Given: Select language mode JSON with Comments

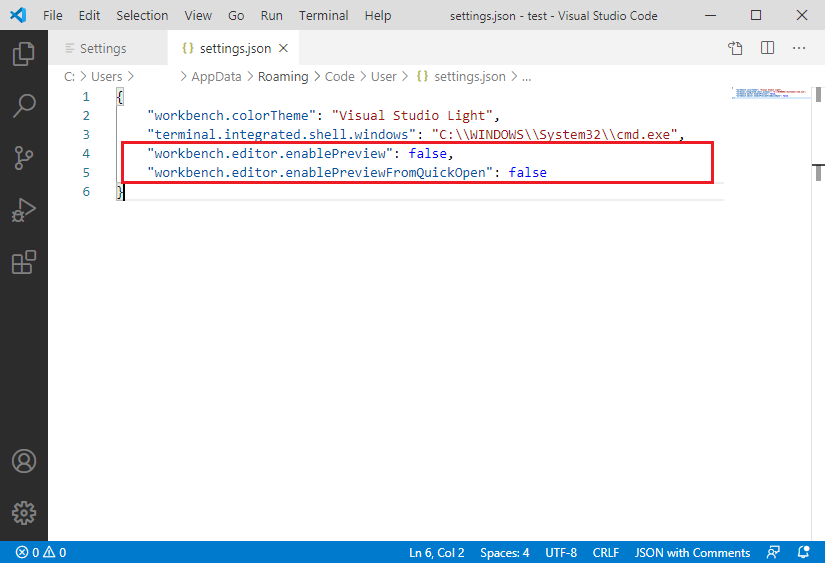Looking at the screenshot, I should (x=692, y=552).
